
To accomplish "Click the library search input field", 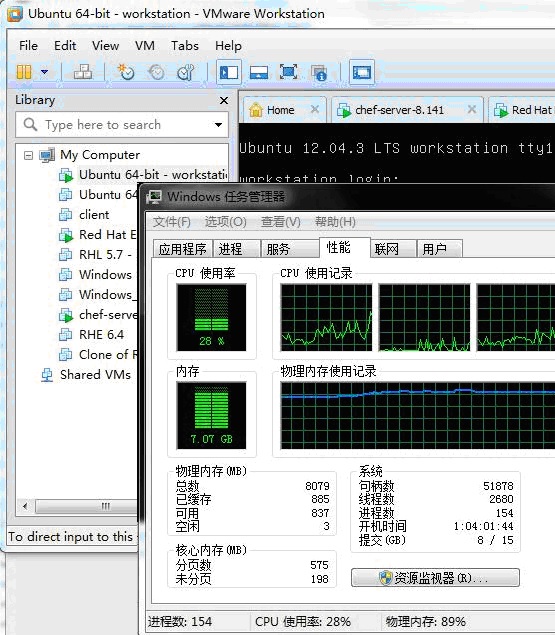I will 122,125.
